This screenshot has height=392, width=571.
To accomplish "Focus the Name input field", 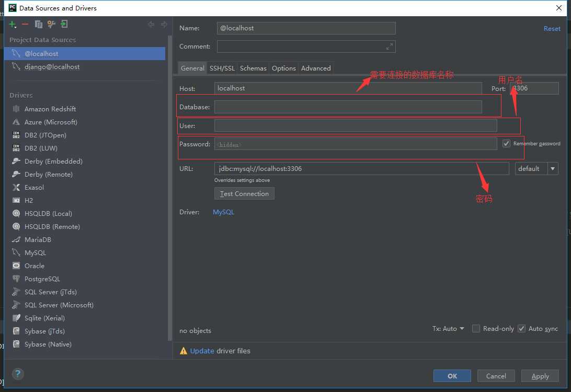I will point(306,28).
